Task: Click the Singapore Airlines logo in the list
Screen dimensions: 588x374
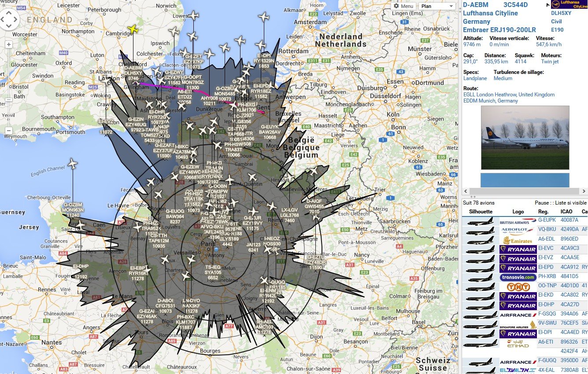Action: 518,325
